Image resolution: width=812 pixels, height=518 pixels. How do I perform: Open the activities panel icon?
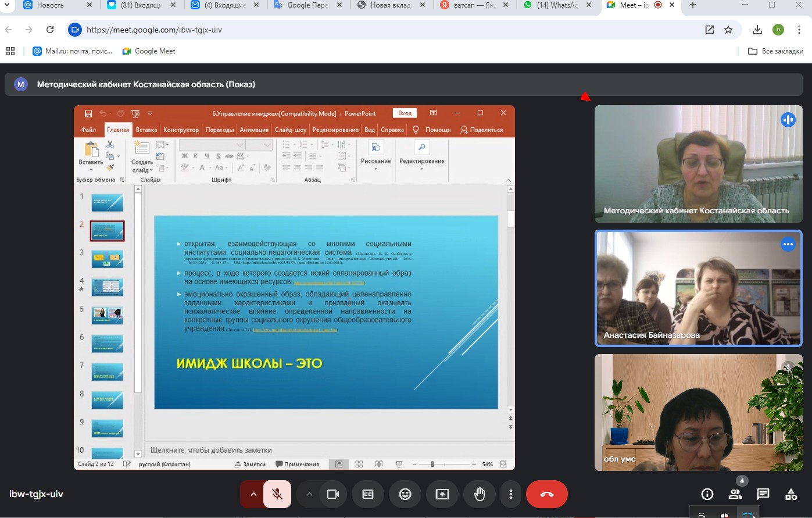(791, 494)
